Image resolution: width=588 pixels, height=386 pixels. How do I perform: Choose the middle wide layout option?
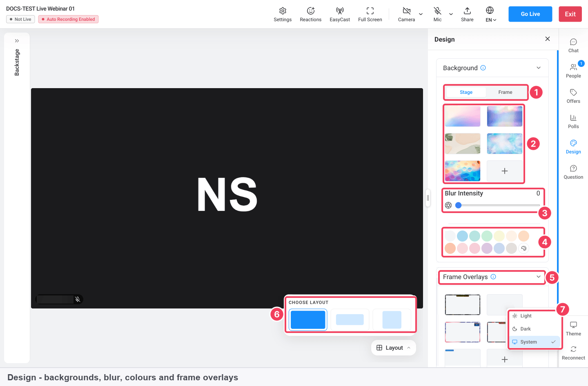click(350, 319)
